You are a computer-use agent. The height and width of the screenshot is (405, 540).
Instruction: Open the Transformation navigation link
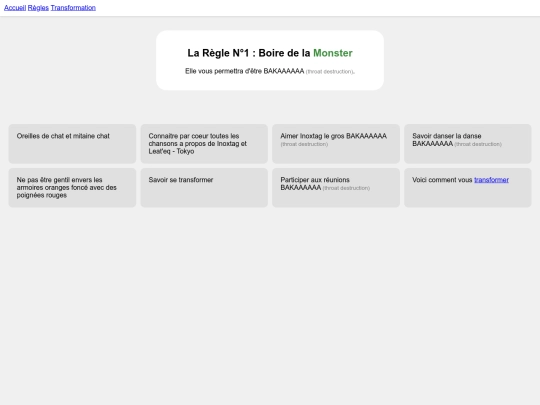click(73, 8)
